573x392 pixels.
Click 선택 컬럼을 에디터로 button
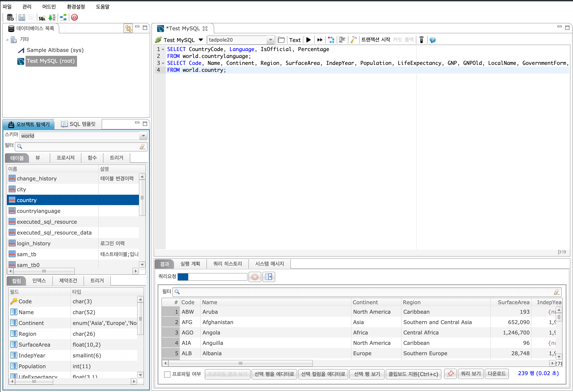323,374
